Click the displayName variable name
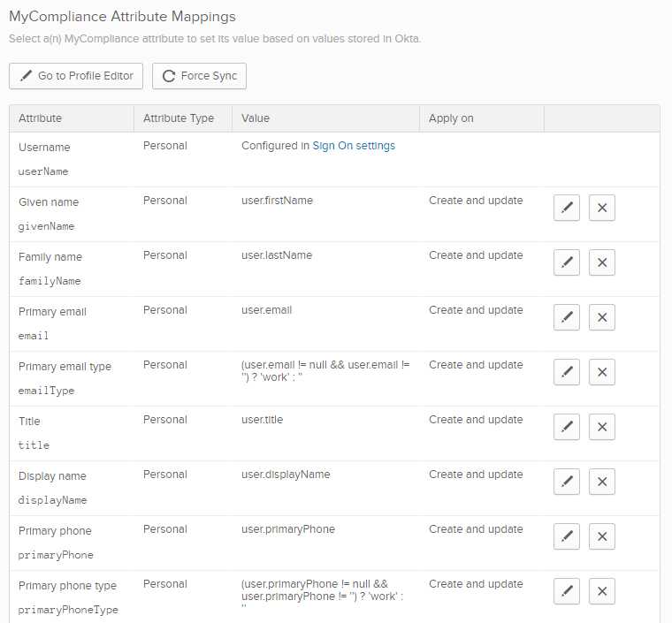 52,500
